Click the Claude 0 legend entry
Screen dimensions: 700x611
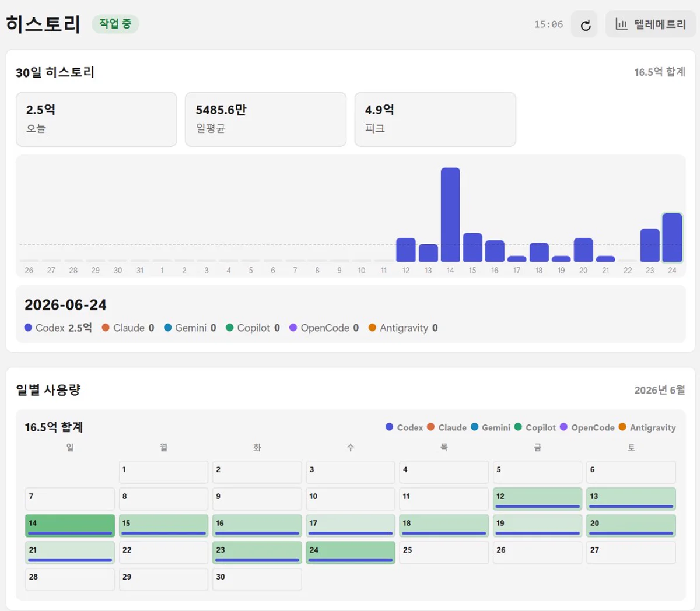[x=128, y=328]
